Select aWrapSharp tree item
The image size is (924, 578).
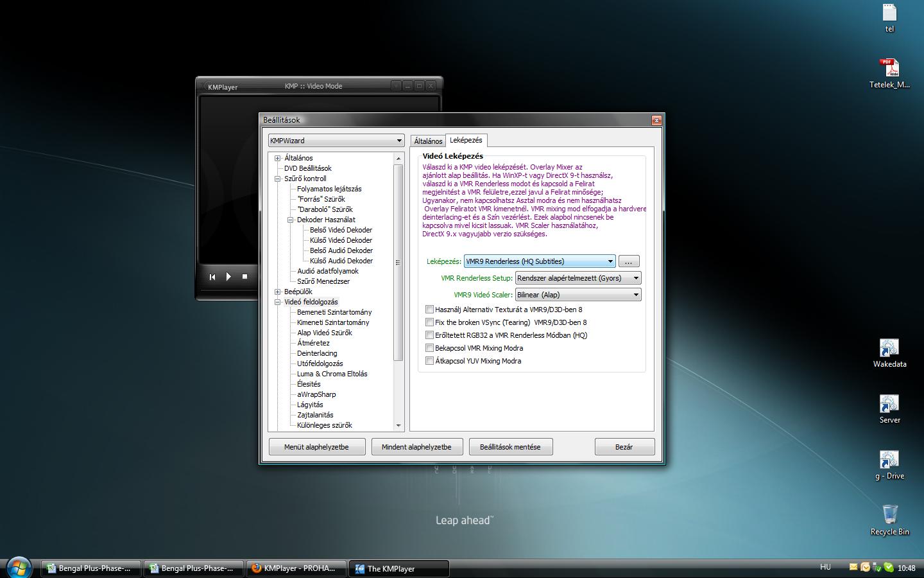pos(316,394)
